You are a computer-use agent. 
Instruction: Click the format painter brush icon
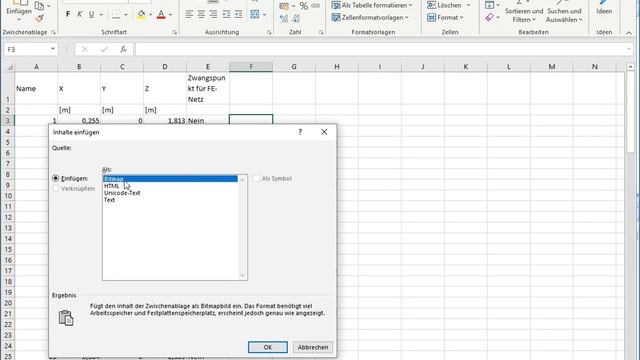pos(40,18)
